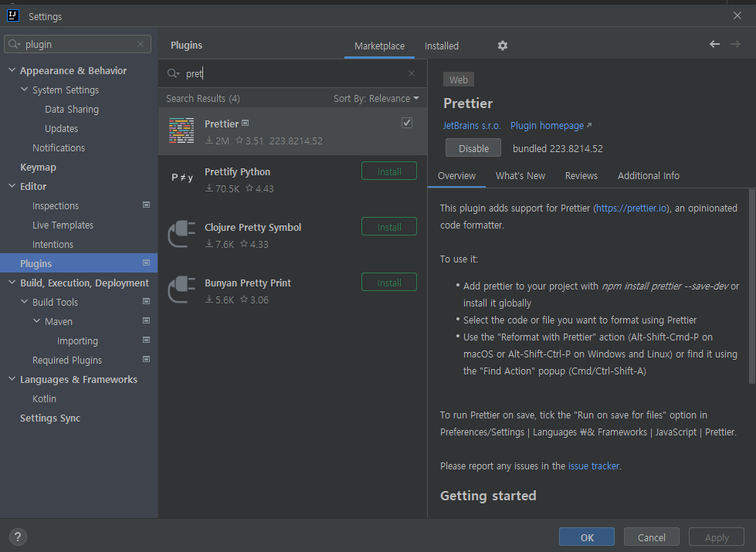Viewport: 756px width, 552px height.
Task: Open the Plugin homepage link
Action: pyautogui.click(x=551, y=125)
